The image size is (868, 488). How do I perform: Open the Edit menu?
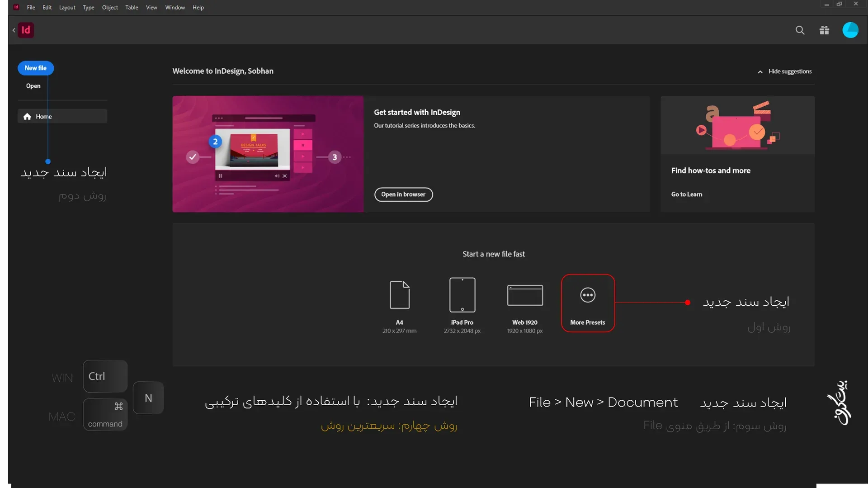point(47,7)
